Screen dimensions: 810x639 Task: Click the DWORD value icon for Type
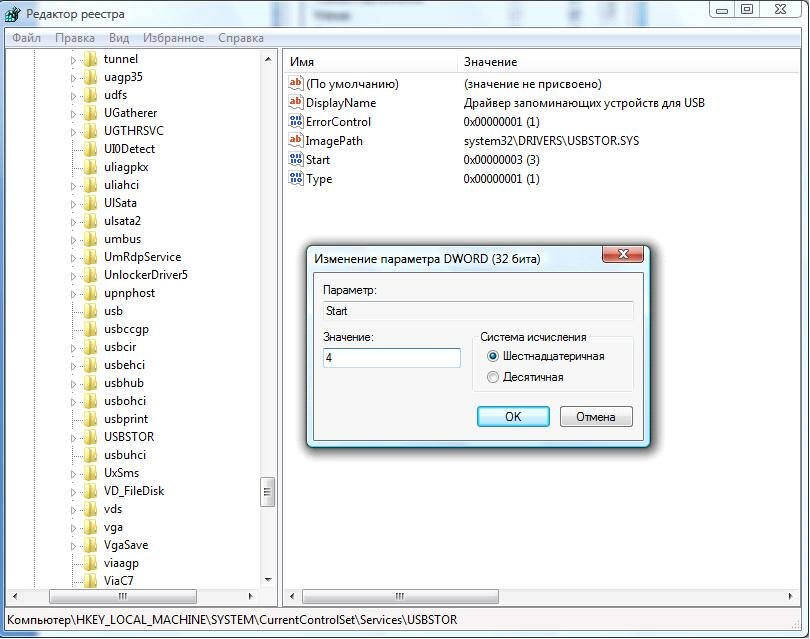[295, 178]
